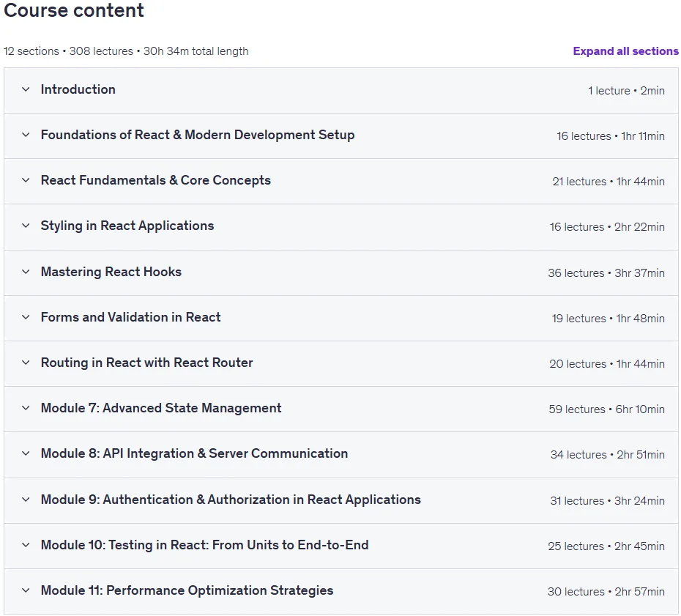The image size is (681, 616).
Task: Expand Mastering React Hooks chevron arrow
Action: [x=26, y=272]
